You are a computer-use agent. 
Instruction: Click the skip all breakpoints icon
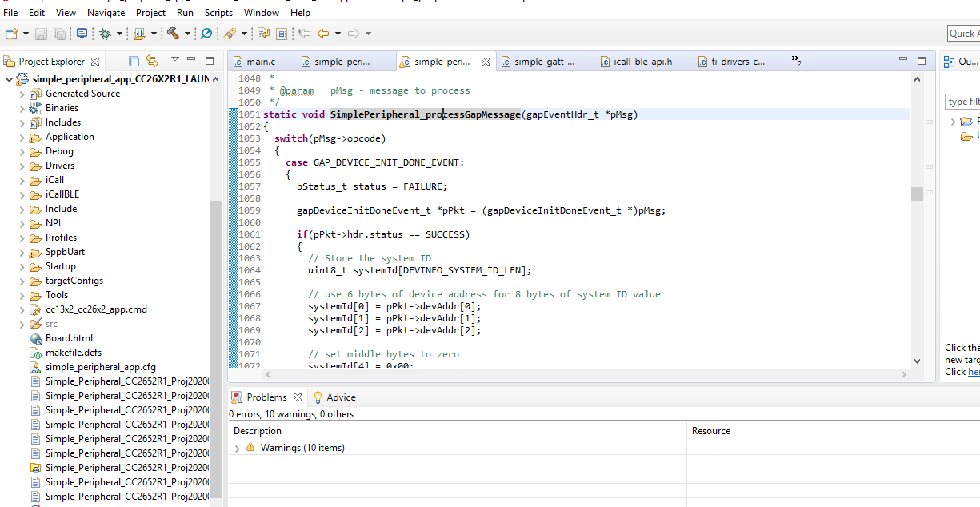(x=206, y=34)
